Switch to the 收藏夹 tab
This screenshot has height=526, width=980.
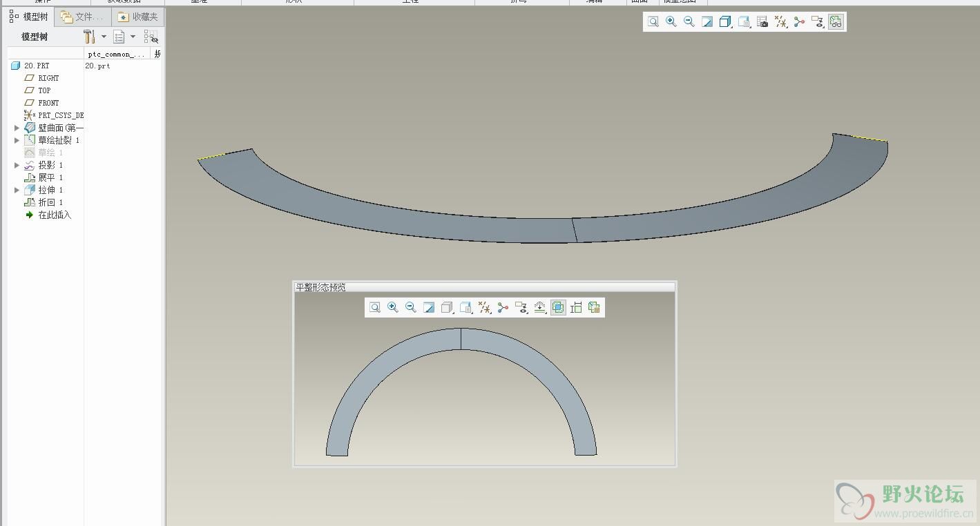138,17
